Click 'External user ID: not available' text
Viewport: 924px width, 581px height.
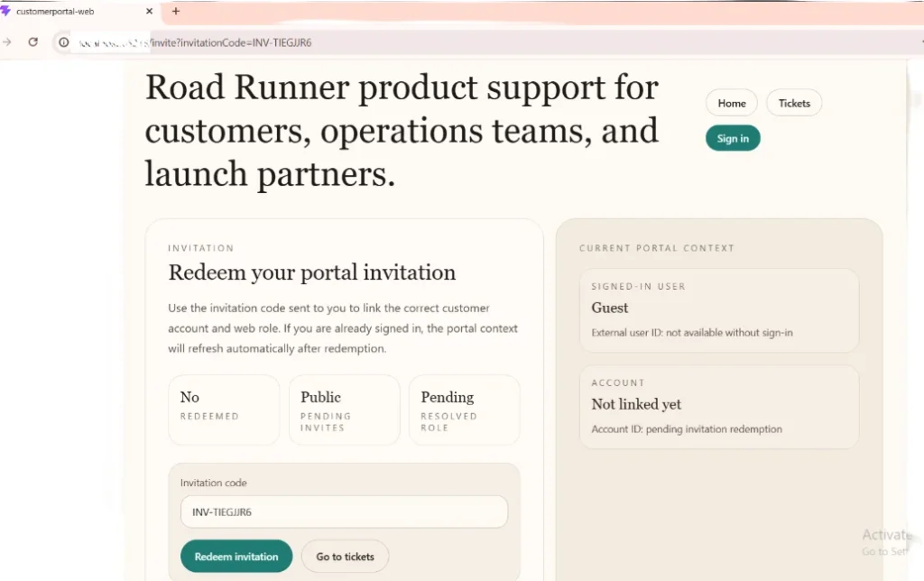pyautogui.click(x=692, y=332)
